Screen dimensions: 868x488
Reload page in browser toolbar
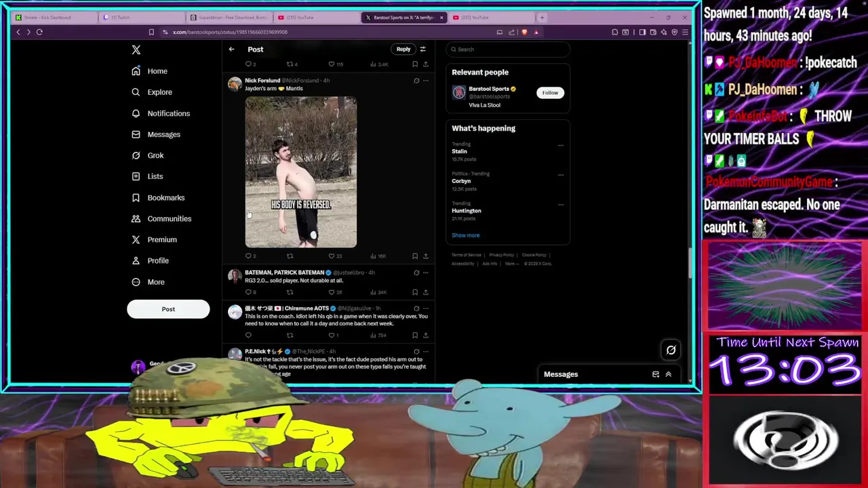coord(39,32)
